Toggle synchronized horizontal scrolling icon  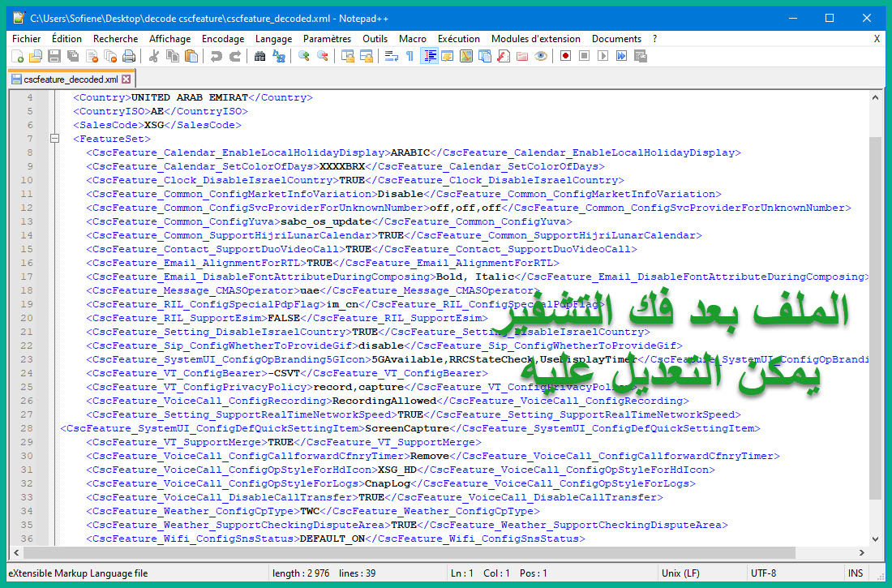tap(367, 56)
